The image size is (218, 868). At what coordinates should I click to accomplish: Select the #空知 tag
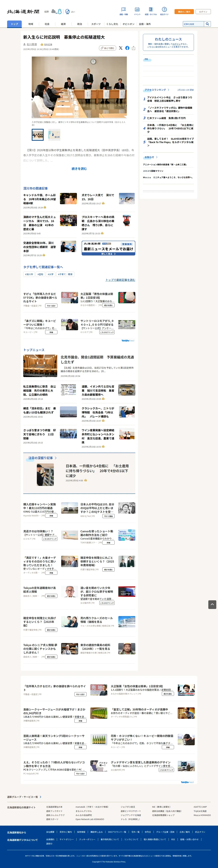coord(41,274)
